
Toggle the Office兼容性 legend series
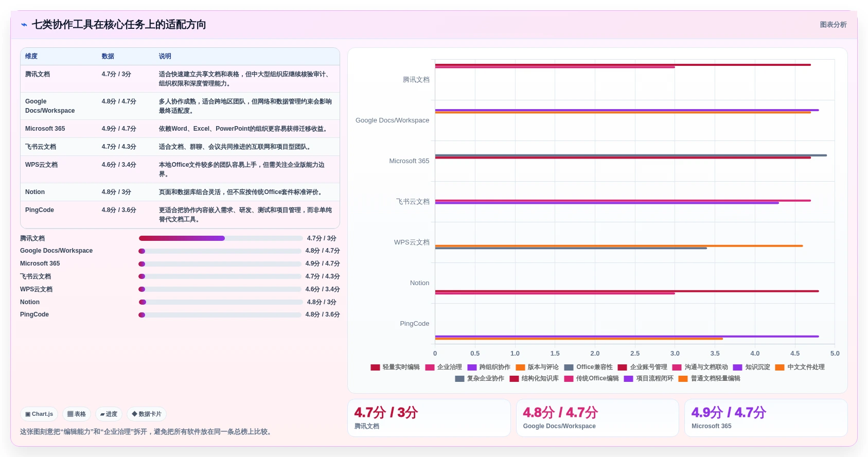pos(589,367)
